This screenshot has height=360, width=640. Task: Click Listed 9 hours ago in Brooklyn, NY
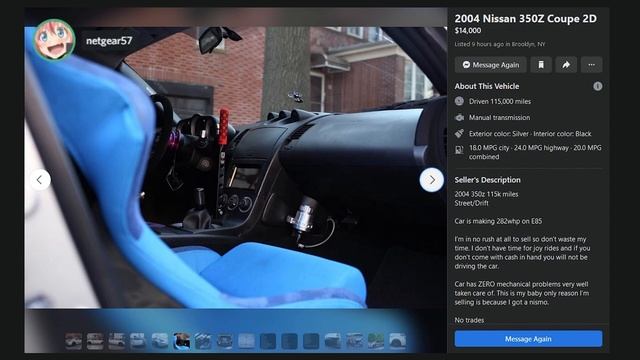coord(500,44)
